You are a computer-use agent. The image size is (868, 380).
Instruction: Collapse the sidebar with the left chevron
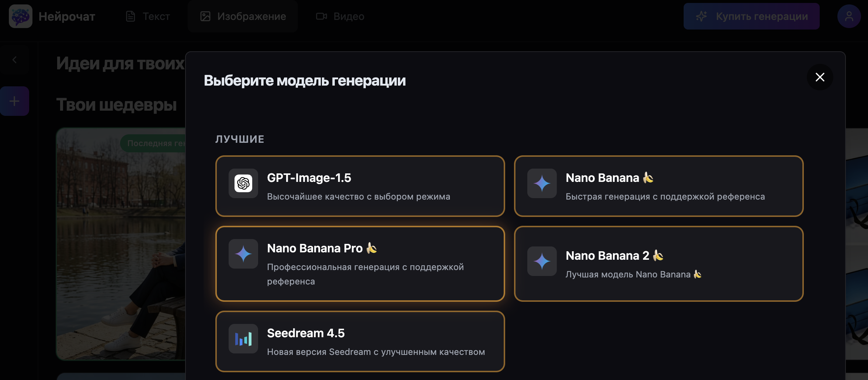pos(14,60)
